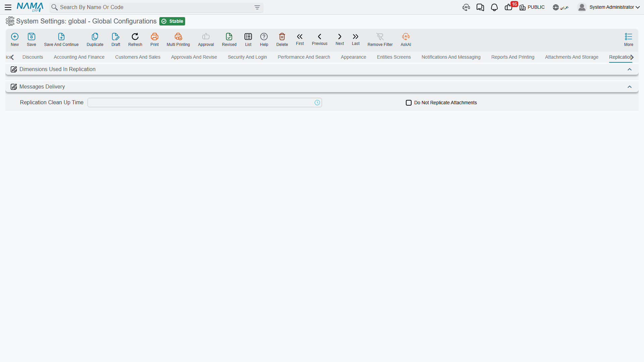Open the List view

[x=248, y=40]
